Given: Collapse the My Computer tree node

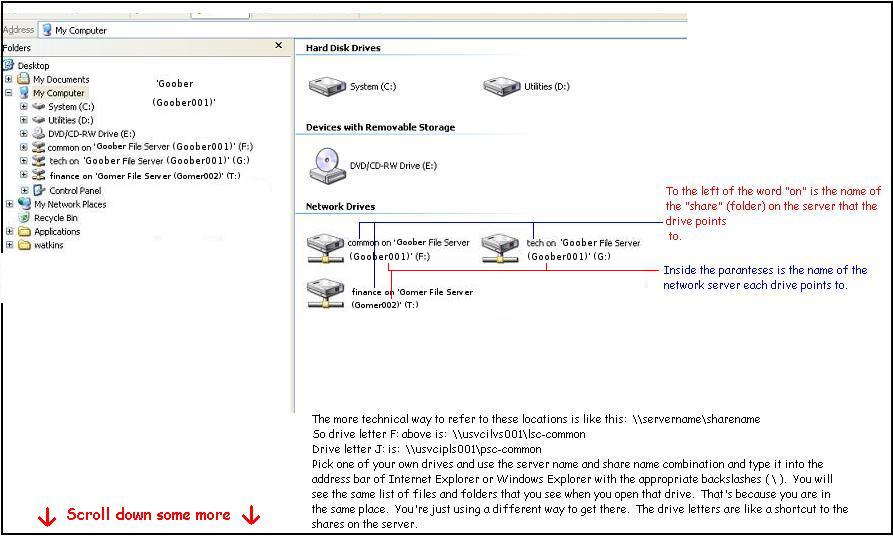Looking at the screenshot, I should click(x=9, y=93).
